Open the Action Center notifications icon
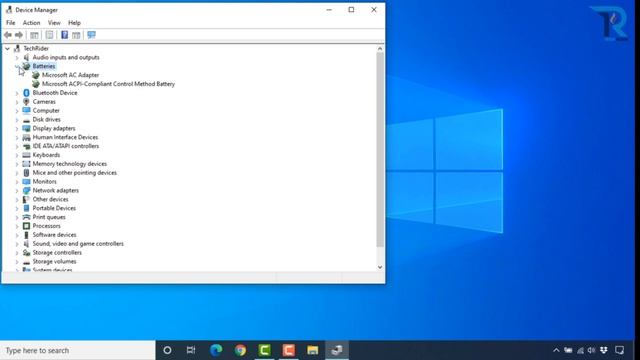Screen dimensions: 640x360 (620, 351)
